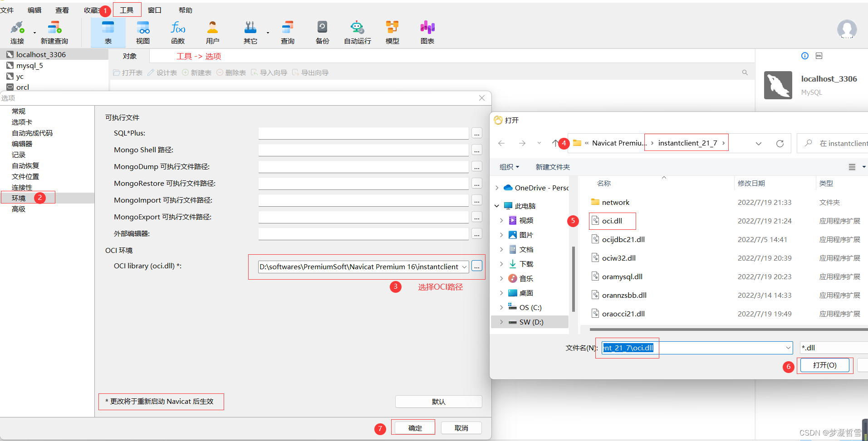The image size is (868, 441).
Task: Click the OK (确定) button
Action: (415, 428)
